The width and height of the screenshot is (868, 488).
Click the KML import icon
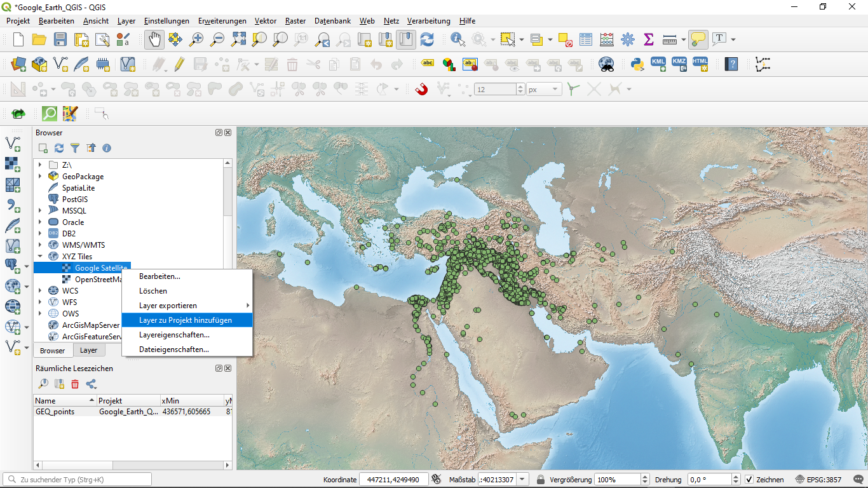pos(658,64)
